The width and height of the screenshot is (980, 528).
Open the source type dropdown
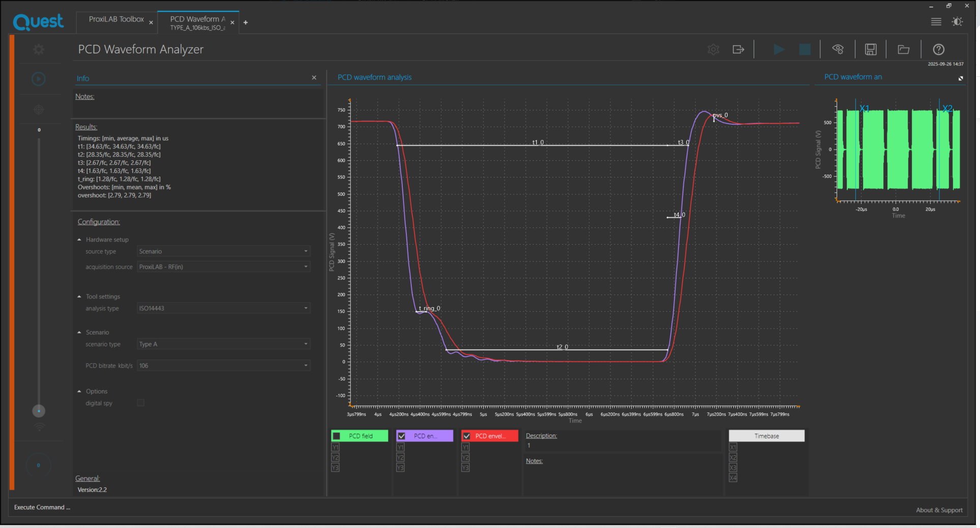tap(223, 251)
